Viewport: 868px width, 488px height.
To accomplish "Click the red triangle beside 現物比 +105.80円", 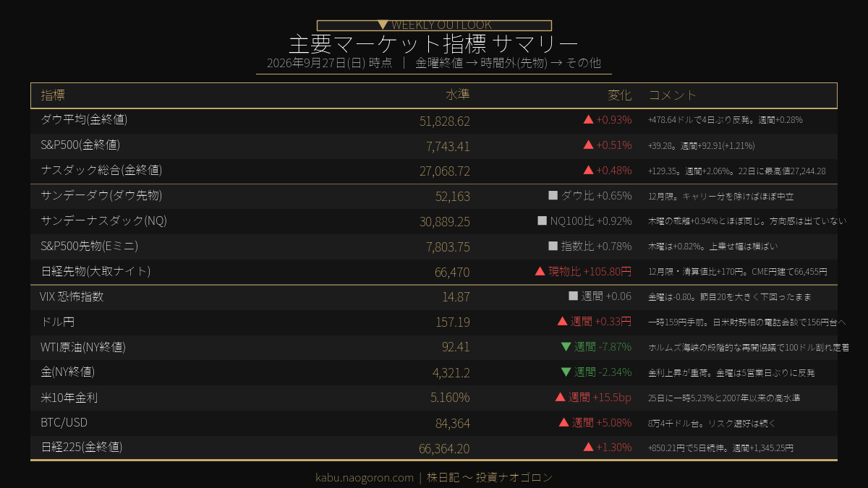I will tap(540, 271).
